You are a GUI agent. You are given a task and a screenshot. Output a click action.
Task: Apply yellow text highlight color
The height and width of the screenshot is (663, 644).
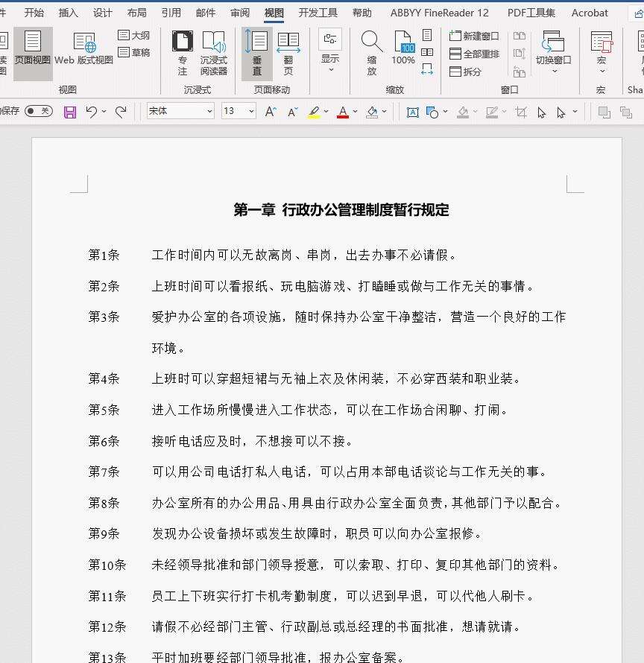pos(314,112)
